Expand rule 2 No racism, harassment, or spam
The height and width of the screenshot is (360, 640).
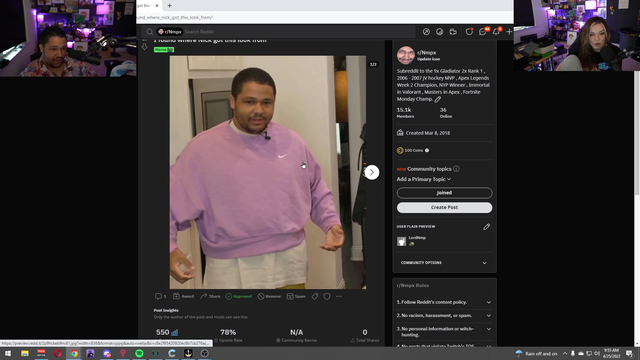pos(444,316)
